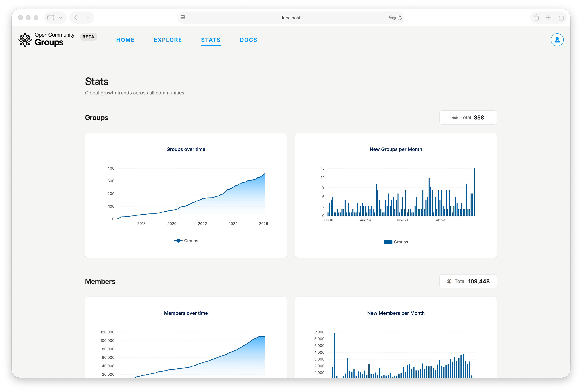The image size is (582, 392).
Task: Click the Feb'24 axis label
Action: click(x=440, y=220)
